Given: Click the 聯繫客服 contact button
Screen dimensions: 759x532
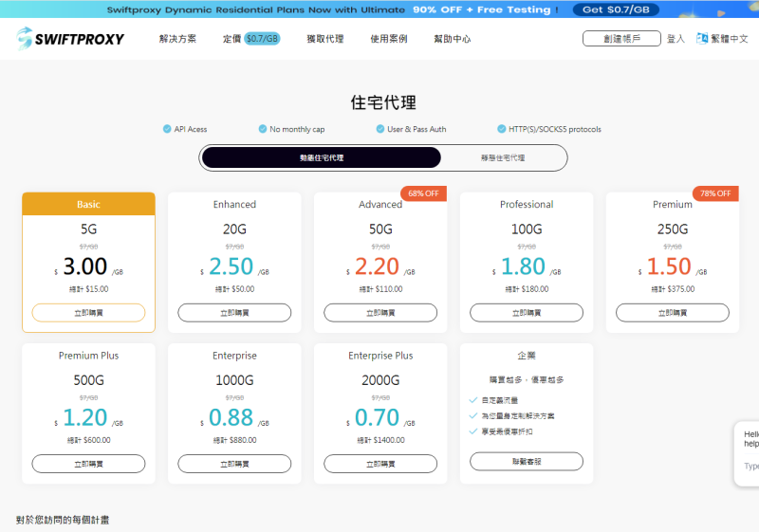Looking at the screenshot, I should pos(527,462).
